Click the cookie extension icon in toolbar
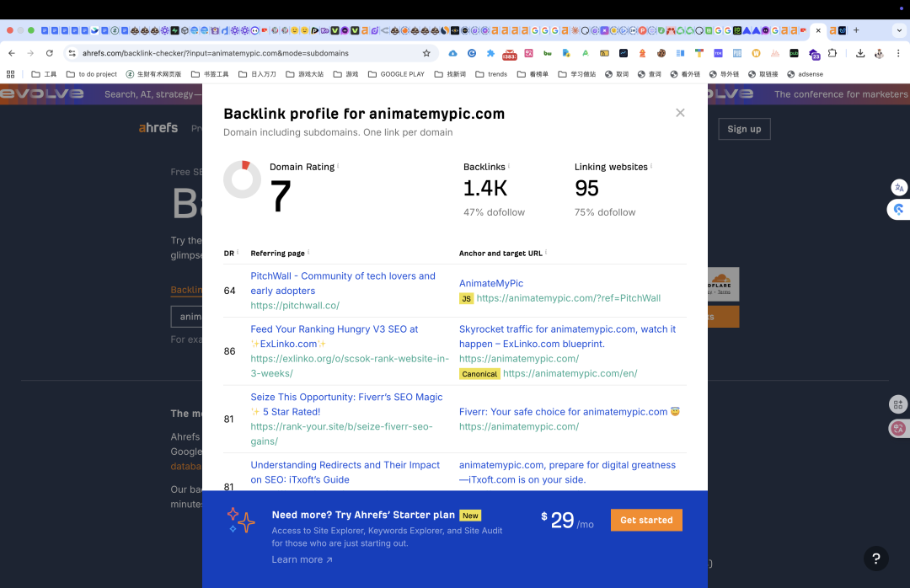The width and height of the screenshot is (910, 588). pos(661,53)
